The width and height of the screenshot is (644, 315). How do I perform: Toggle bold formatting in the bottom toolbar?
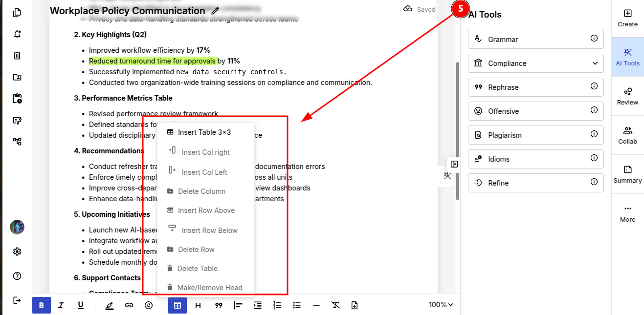tap(42, 305)
